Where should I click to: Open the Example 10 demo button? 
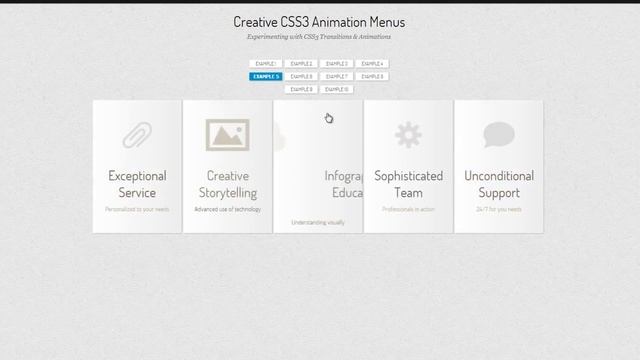click(x=337, y=89)
